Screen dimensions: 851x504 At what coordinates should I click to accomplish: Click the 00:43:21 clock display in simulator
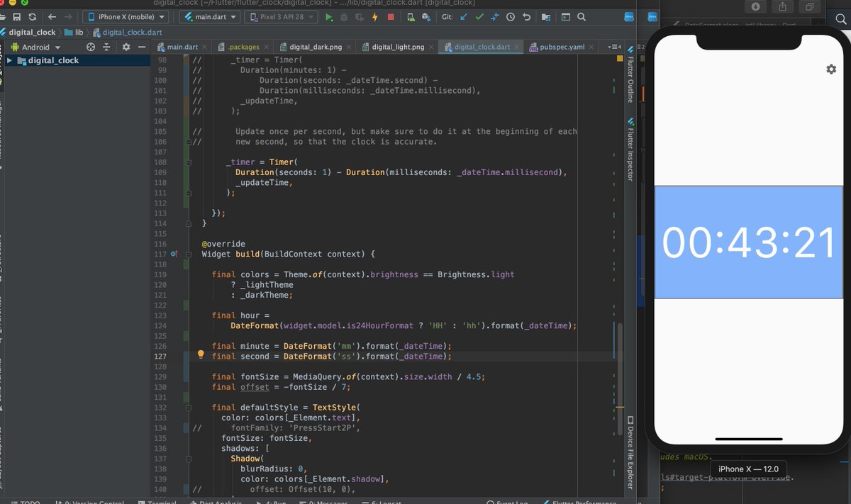[749, 242]
